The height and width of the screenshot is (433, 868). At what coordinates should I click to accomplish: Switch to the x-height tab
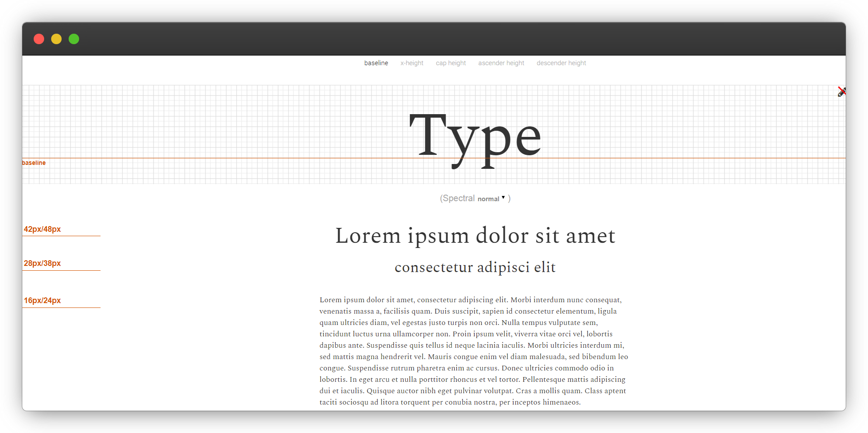pos(412,63)
